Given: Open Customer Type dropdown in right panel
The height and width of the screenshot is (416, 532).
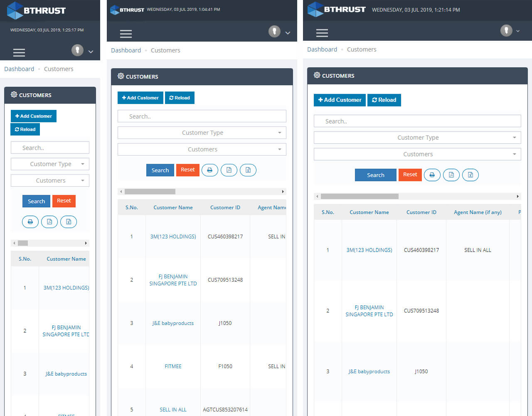Looking at the screenshot, I should tap(417, 138).
